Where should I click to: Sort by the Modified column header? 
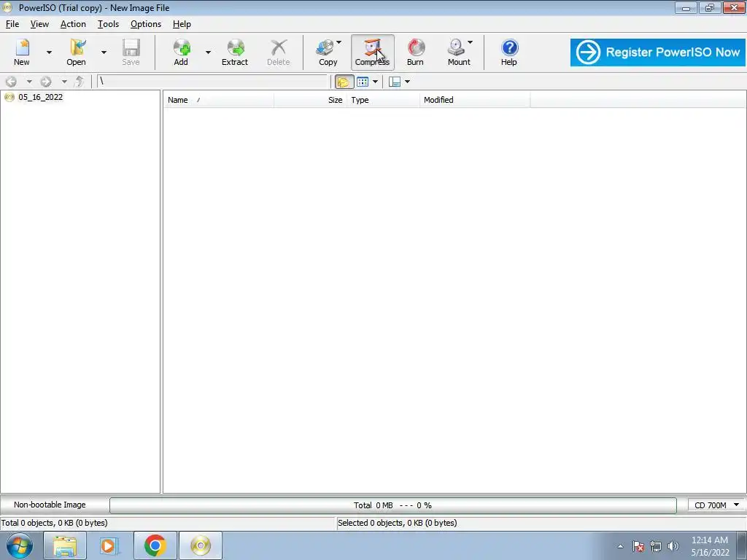click(x=474, y=100)
